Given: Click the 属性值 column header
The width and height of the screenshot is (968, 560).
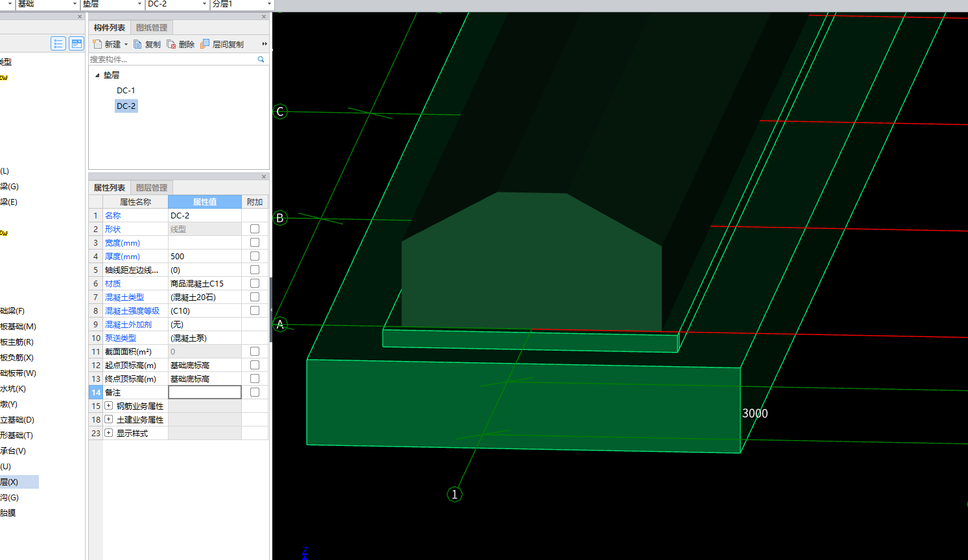Looking at the screenshot, I should (x=205, y=202).
